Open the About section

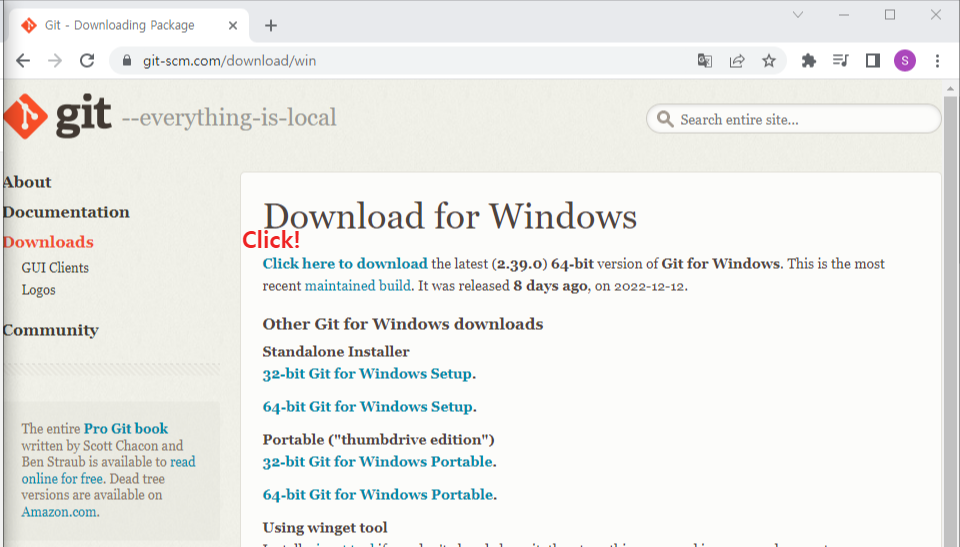27,182
